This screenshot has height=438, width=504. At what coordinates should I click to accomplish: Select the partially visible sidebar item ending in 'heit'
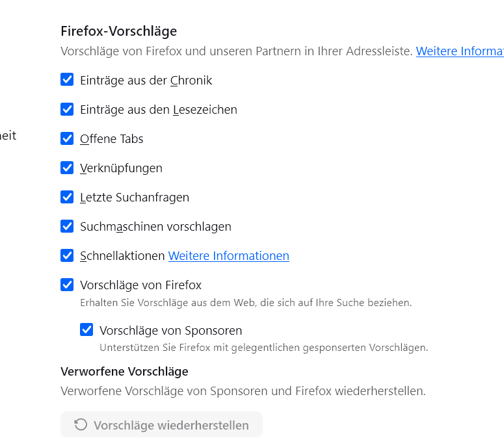point(8,136)
